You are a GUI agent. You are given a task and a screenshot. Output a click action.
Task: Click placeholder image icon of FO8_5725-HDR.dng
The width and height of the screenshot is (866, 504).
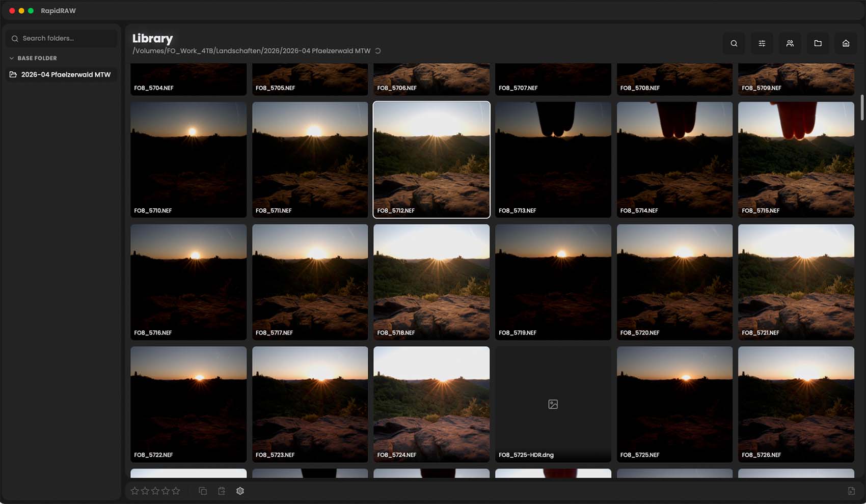coord(553,404)
